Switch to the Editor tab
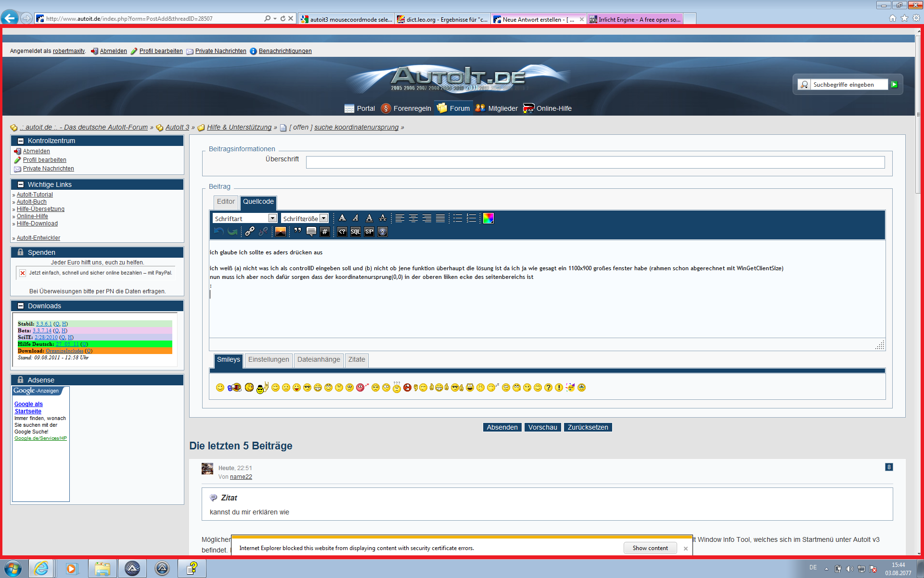This screenshot has width=924, height=578. 226,202
